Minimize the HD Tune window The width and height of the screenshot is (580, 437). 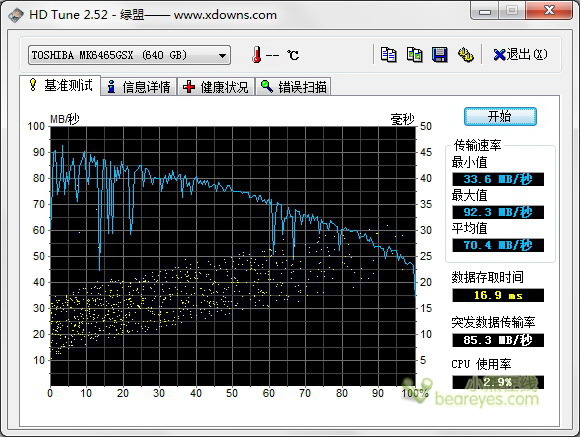[485, 10]
